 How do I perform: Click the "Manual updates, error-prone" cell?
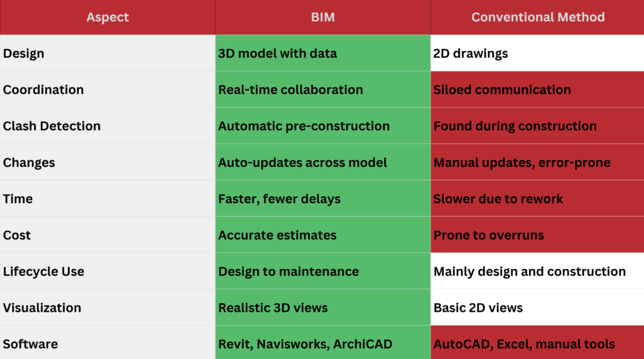522,163
